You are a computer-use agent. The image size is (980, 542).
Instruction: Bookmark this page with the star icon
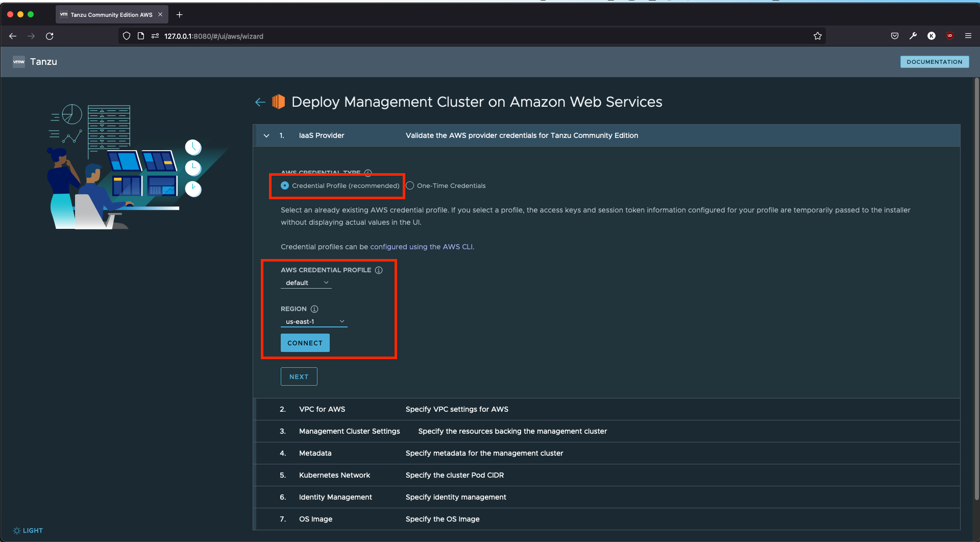(818, 36)
